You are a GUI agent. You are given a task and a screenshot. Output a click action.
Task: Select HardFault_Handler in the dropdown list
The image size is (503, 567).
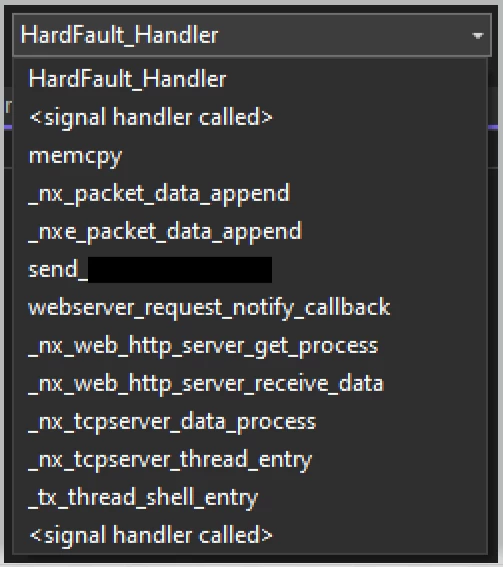[251, 78]
